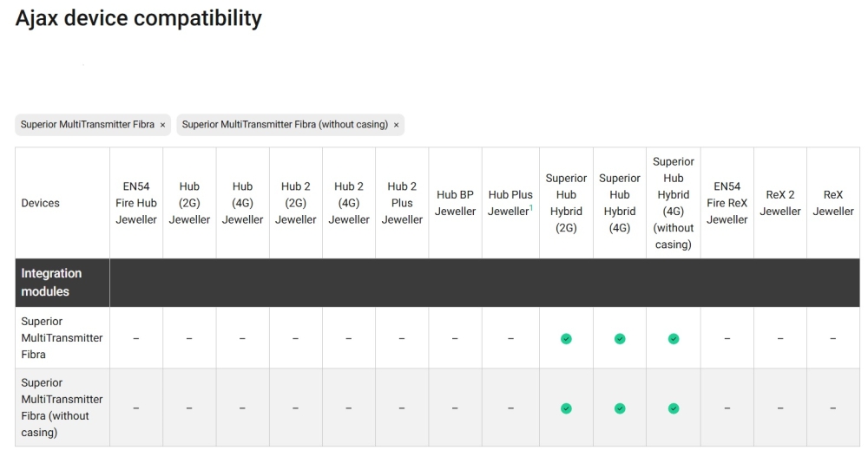Remove the MultiTransmitter Fibra (without casing) tag

coord(397,125)
